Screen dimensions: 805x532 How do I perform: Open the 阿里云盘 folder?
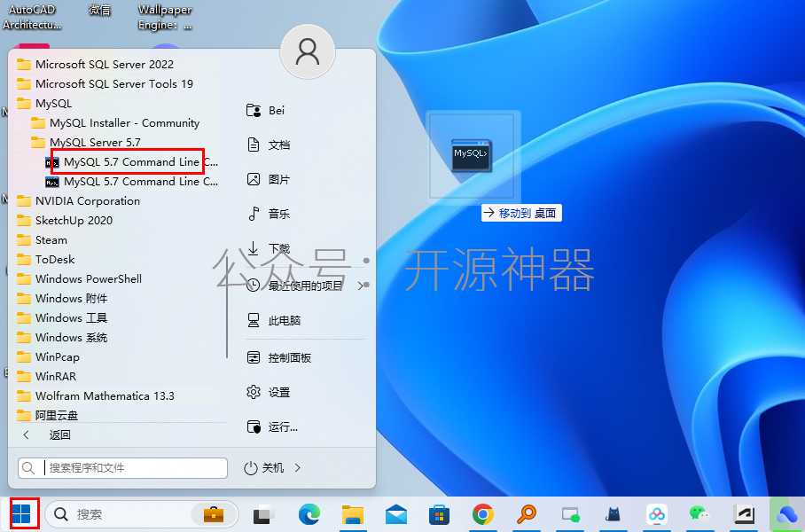[47, 415]
